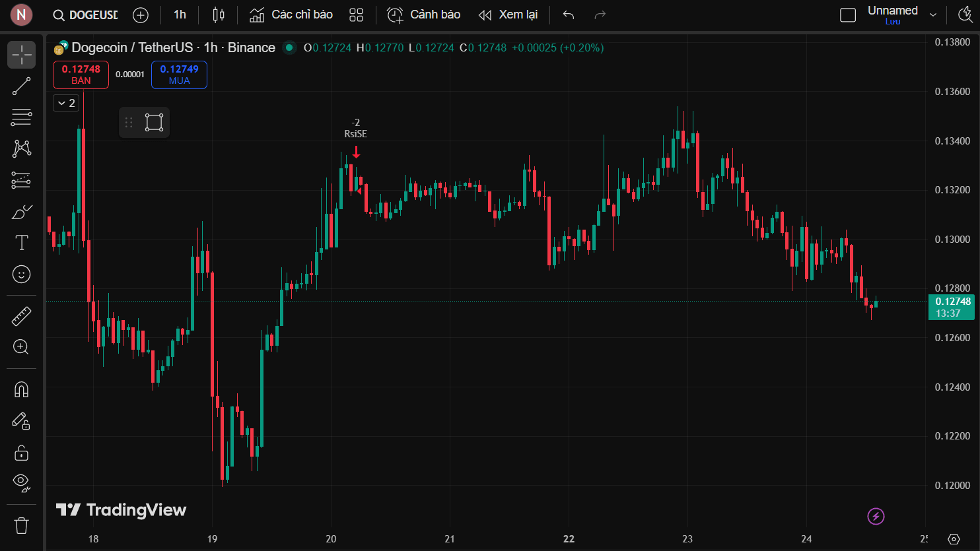Select the rectangle tool in floating toolbar
This screenshot has width=980, height=551.
[154, 122]
